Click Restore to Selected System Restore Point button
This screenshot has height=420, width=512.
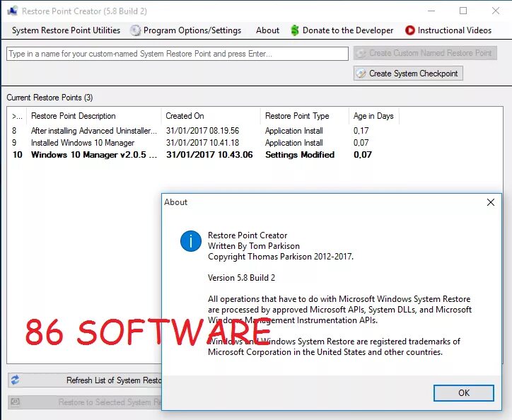click(x=85, y=402)
